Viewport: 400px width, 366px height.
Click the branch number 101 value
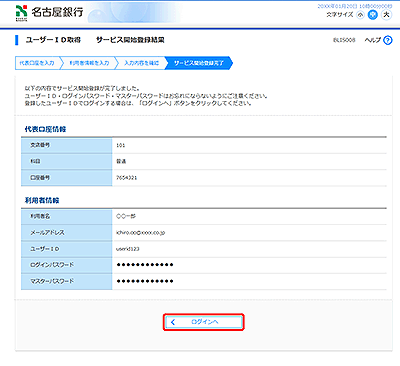pos(121,145)
